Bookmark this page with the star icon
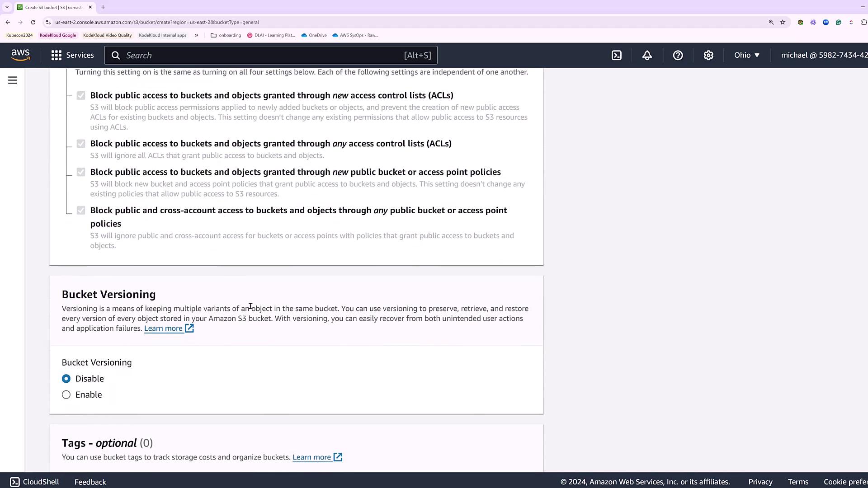The image size is (868, 488). (x=783, y=22)
